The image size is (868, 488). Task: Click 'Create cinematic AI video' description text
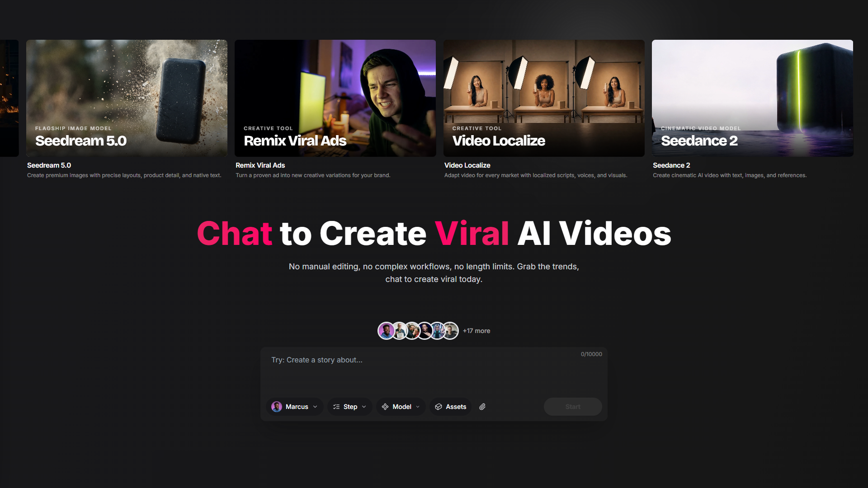(x=730, y=175)
